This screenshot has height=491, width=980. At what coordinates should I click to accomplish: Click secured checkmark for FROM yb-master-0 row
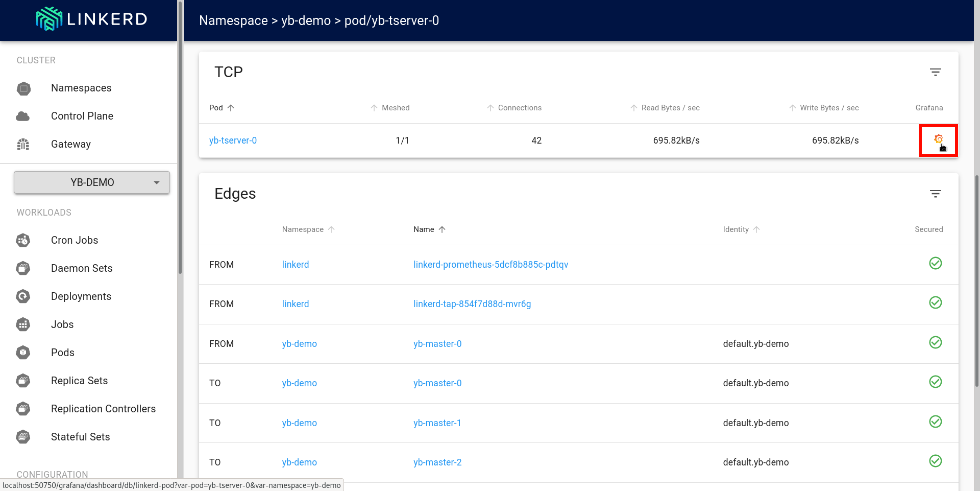935,342
